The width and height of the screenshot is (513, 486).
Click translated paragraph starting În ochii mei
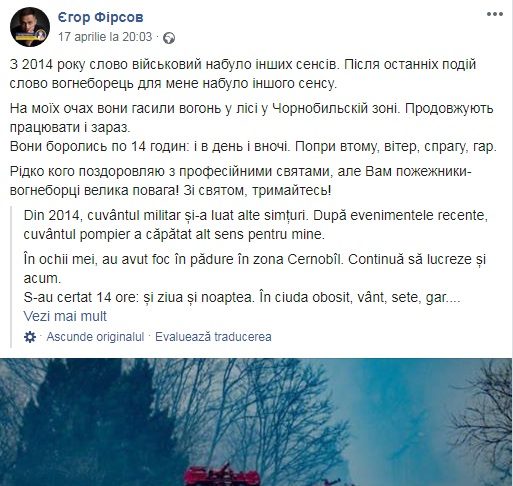(255, 269)
